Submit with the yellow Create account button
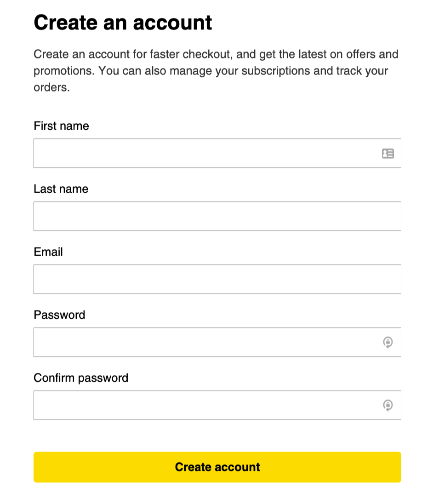This screenshot has width=433, height=504. (x=217, y=467)
